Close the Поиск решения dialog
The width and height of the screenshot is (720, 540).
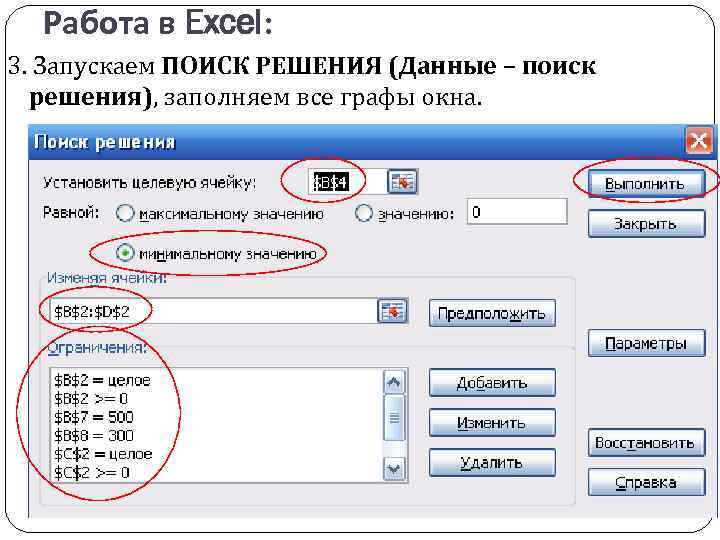click(x=699, y=141)
